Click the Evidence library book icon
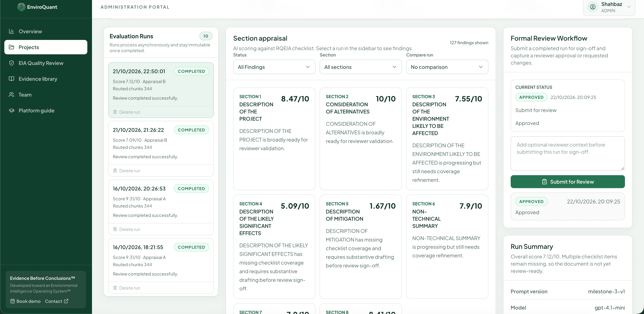The width and height of the screenshot is (644, 314). click(x=11, y=79)
